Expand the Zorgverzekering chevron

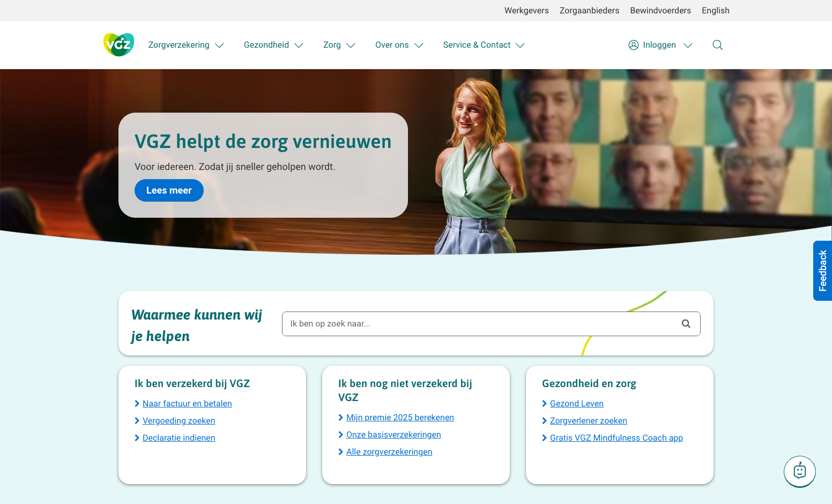[219, 46]
